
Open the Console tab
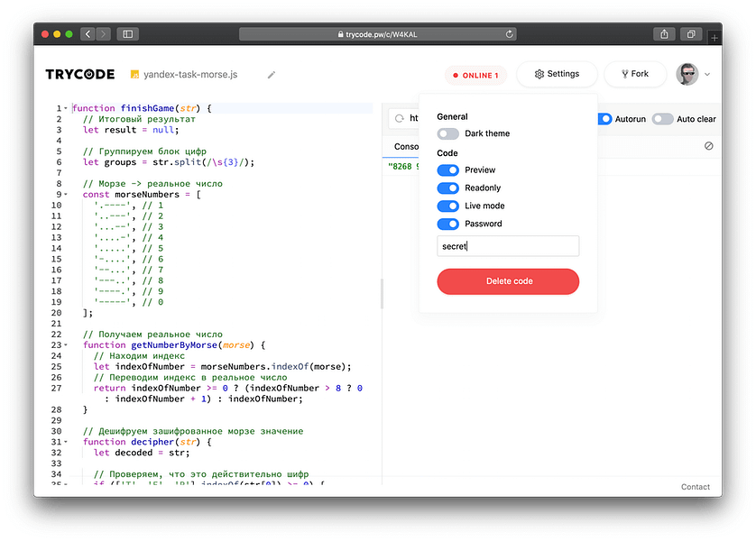click(406, 146)
